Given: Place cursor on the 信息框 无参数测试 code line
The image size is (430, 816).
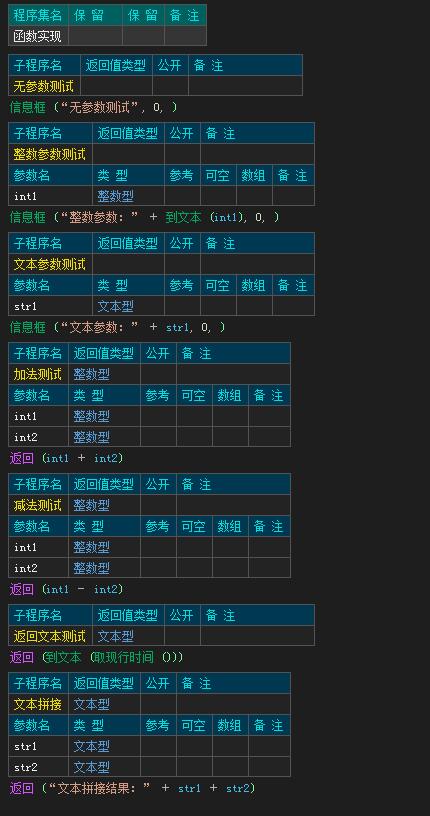Looking at the screenshot, I should point(94,108).
